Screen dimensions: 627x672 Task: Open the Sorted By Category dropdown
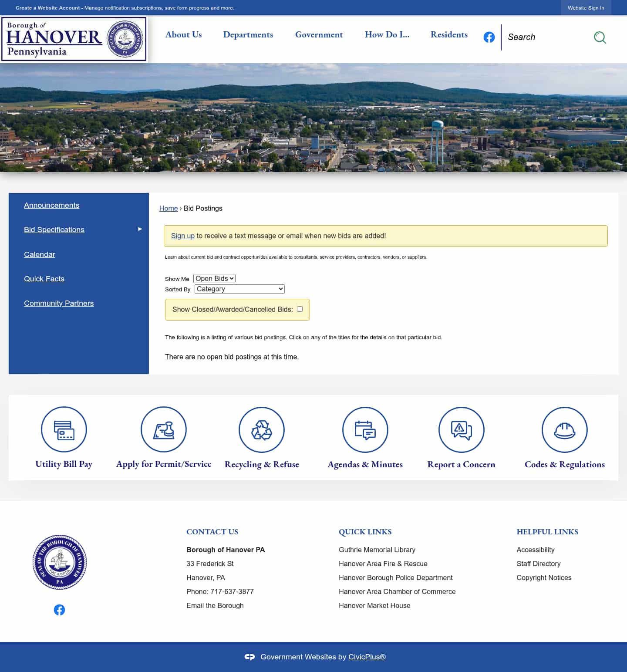click(239, 289)
